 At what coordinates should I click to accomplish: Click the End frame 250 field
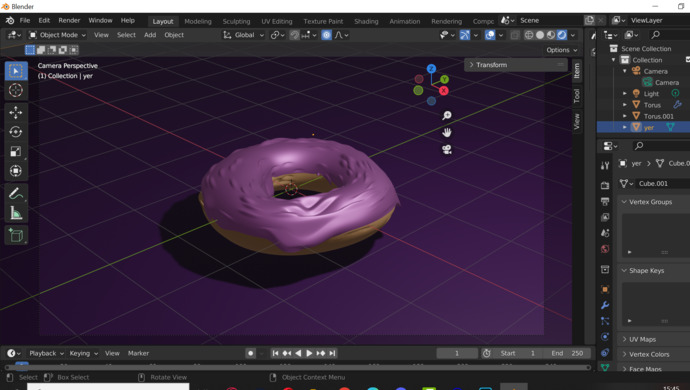pos(567,353)
